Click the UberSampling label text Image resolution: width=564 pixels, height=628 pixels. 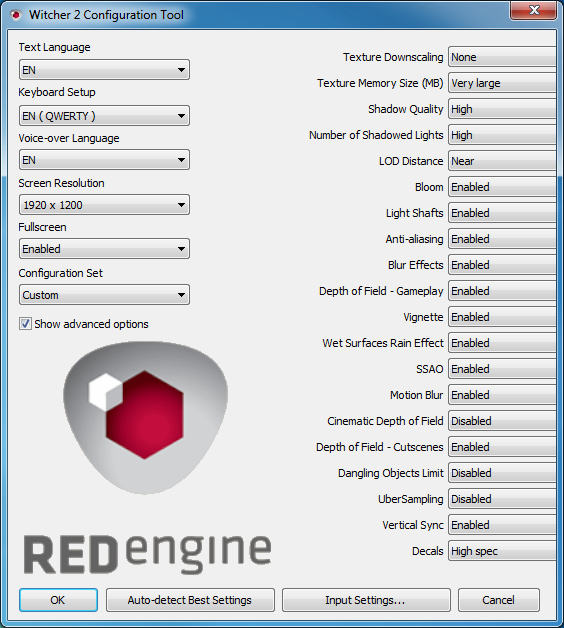[x=411, y=499]
